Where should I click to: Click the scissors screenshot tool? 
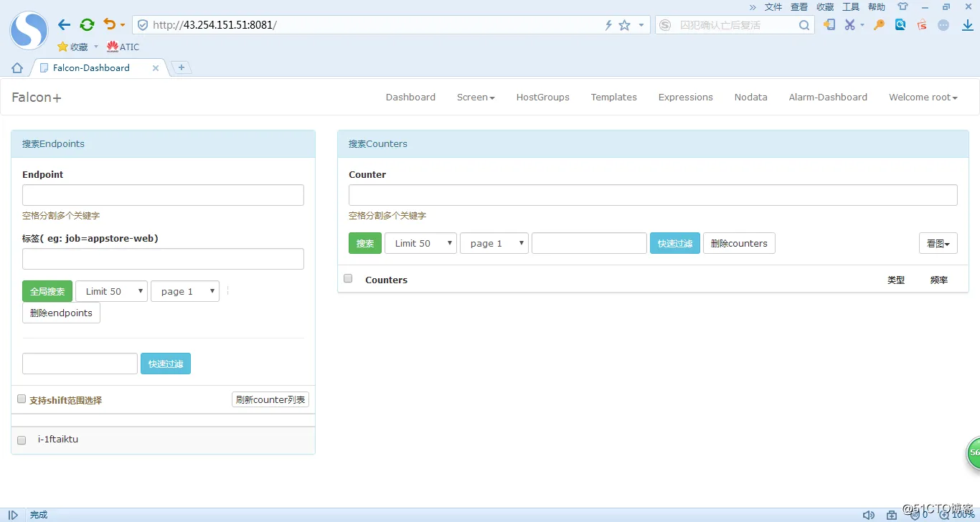coord(850,24)
